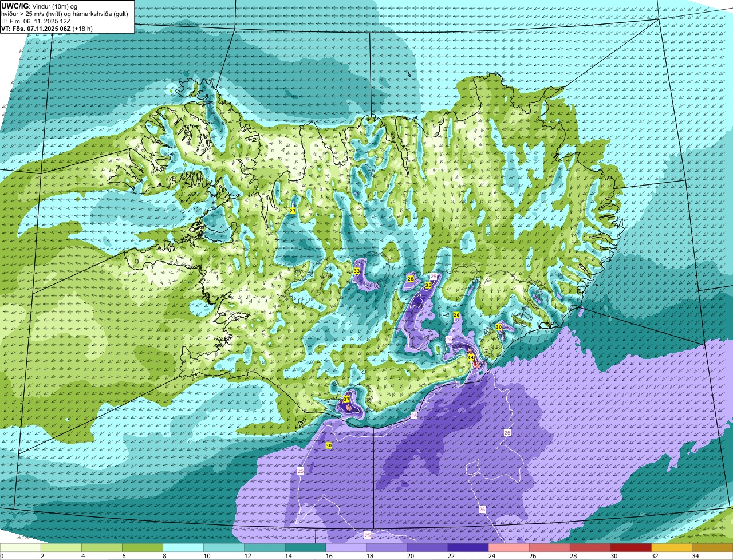The height and width of the screenshot is (560, 733).
Task: Click the yellow gust label 37
Action: pos(346,399)
